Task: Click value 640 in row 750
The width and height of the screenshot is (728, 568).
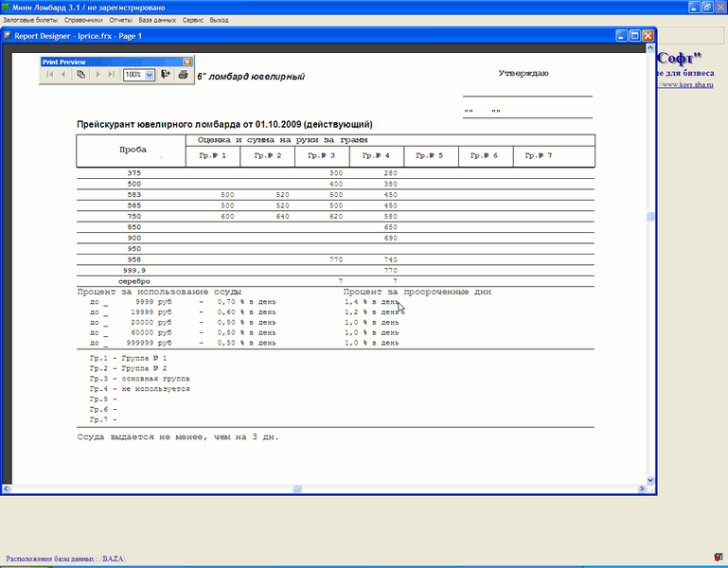Action: click(x=283, y=217)
